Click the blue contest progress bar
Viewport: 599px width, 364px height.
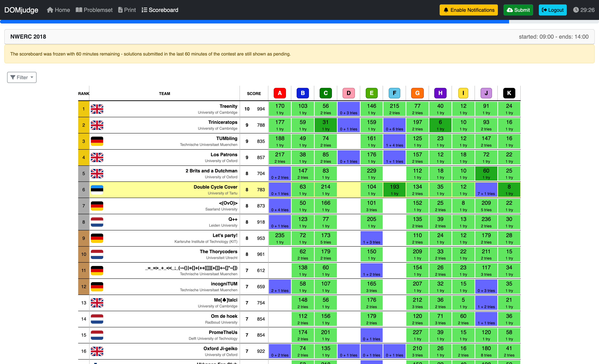click(254, 22)
